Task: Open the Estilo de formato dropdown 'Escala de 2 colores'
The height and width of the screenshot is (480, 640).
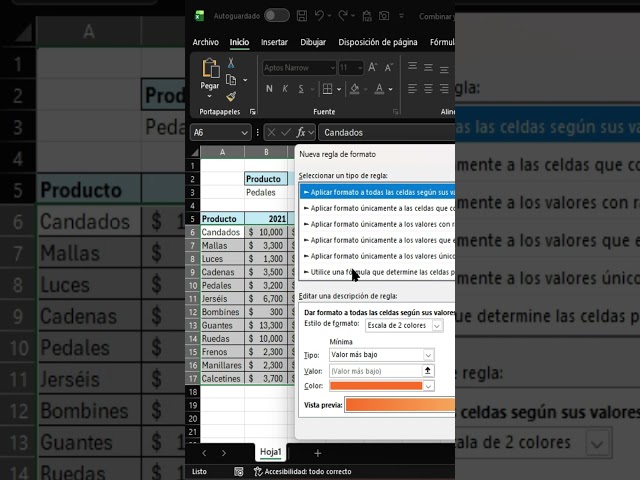Action: coord(404,325)
